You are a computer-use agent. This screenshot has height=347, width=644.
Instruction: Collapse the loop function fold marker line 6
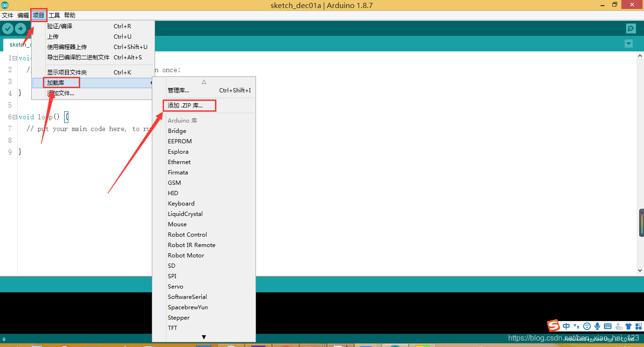tap(15, 117)
